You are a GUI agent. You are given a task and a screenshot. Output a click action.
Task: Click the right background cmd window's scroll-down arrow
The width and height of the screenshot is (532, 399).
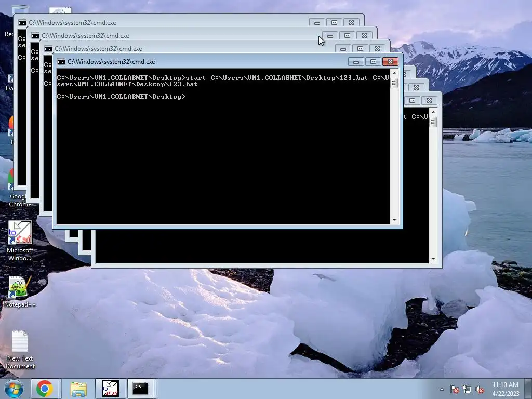point(433,259)
